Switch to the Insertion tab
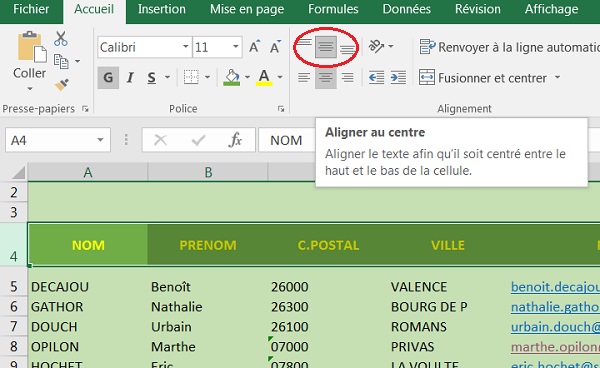 (x=161, y=9)
